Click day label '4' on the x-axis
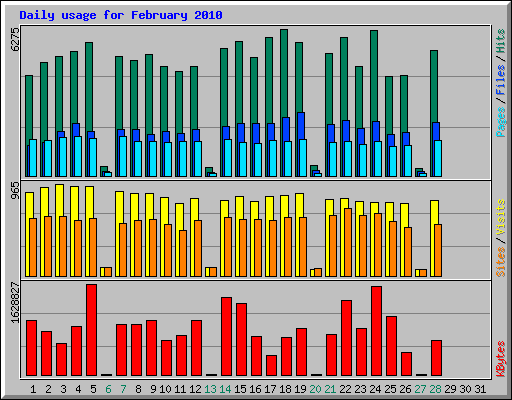Screen dimensions: 512x400 click(x=78, y=389)
